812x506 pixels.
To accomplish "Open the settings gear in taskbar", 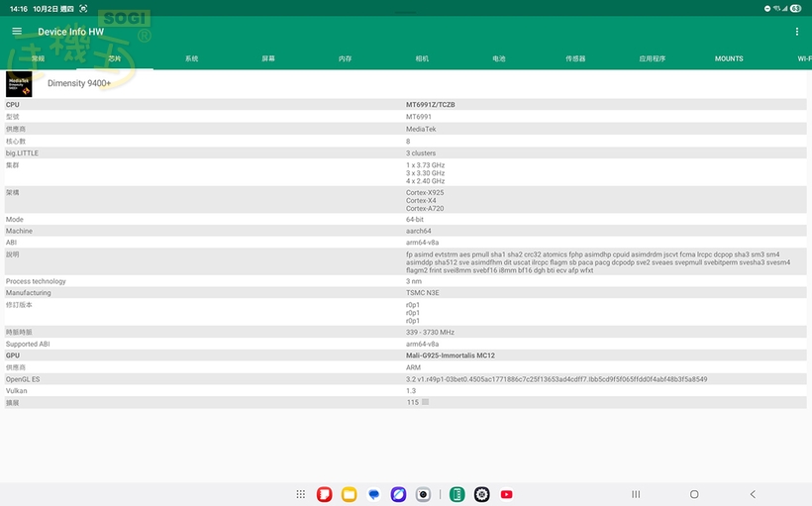I will [x=482, y=494].
